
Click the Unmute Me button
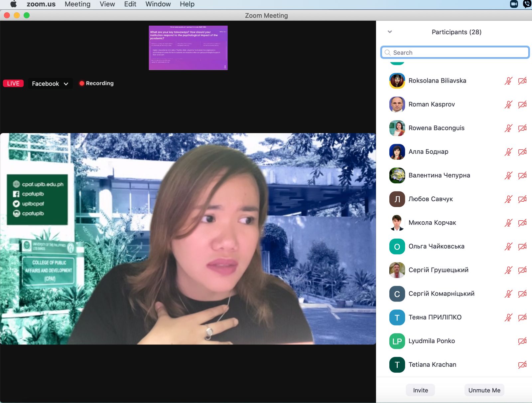point(484,390)
